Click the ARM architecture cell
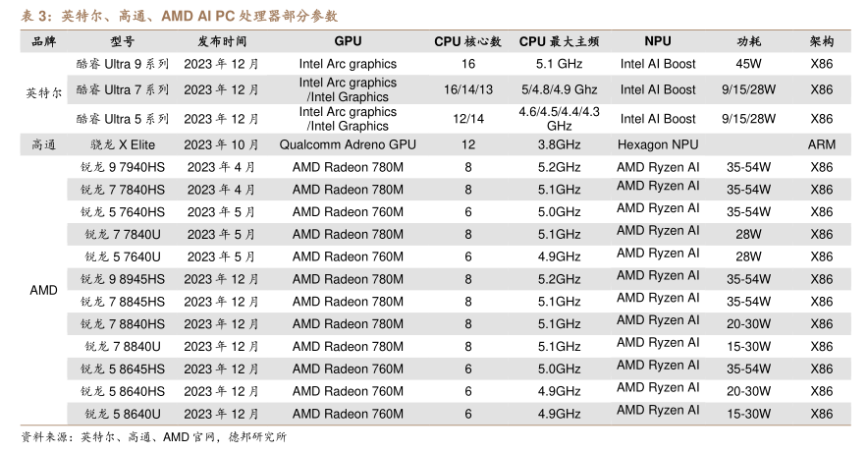Screen dimensions: 868x454 [x=822, y=144]
